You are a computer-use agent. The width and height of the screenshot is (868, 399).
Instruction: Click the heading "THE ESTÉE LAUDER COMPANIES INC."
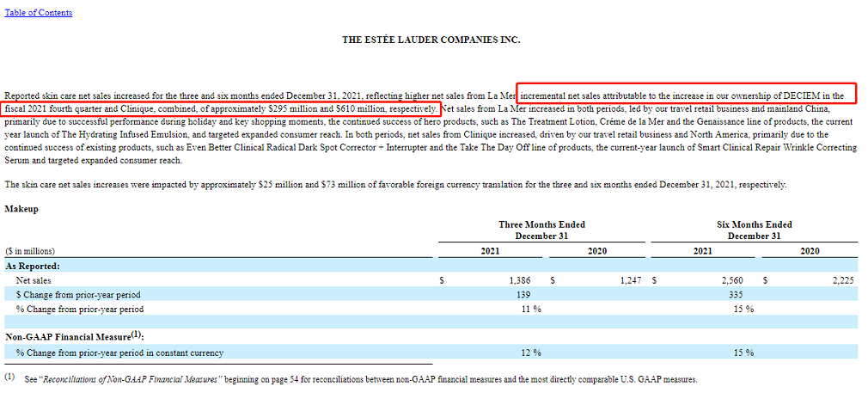pos(431,40)
